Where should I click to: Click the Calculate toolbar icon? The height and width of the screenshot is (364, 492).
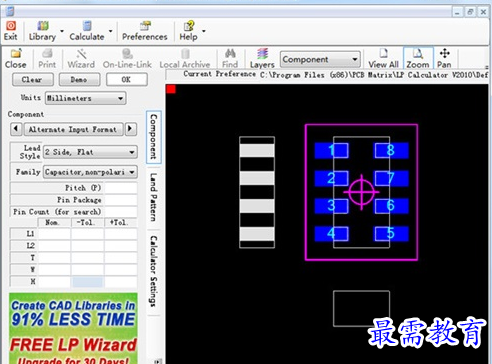click(x=87, y=26)
